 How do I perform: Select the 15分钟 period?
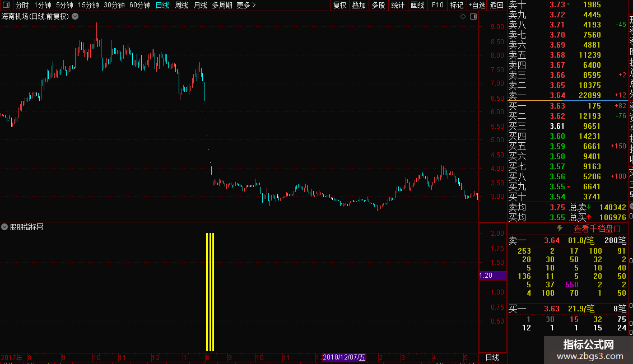pos(89,5)
